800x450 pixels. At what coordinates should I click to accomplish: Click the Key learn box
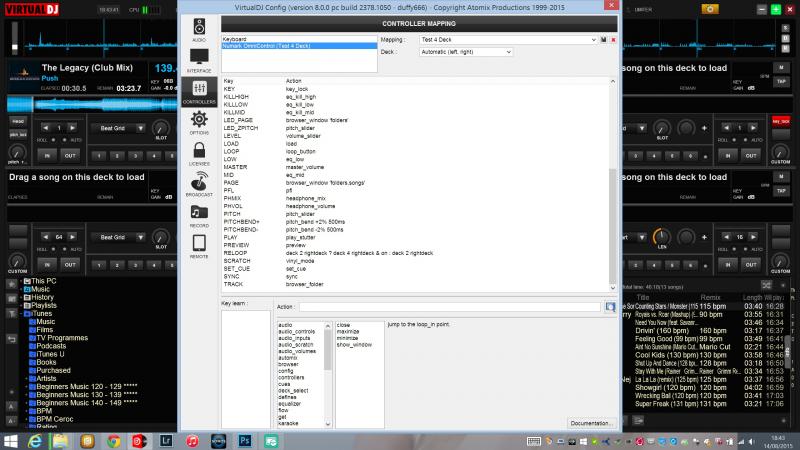(245, 369)
